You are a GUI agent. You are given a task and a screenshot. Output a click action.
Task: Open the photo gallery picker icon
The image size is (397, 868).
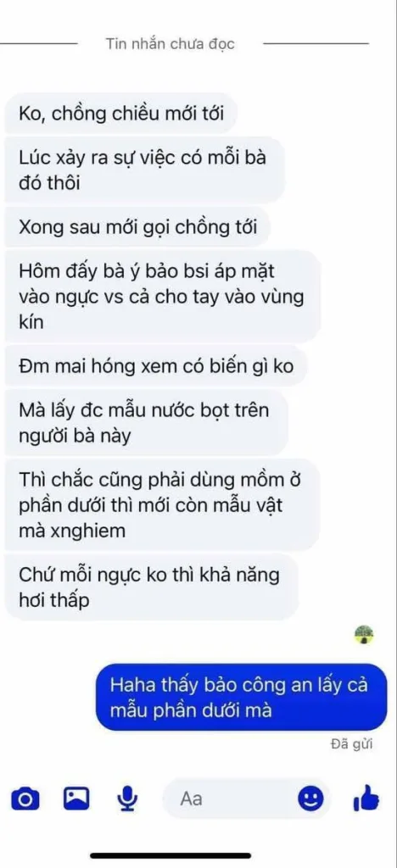pyautogui.click(x=75, y=798)
